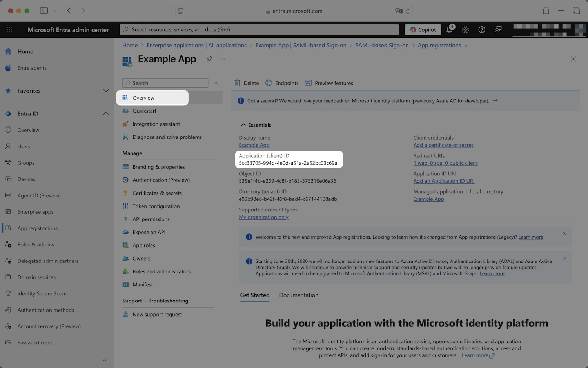Click the Manifest icon

pos(125,284)
